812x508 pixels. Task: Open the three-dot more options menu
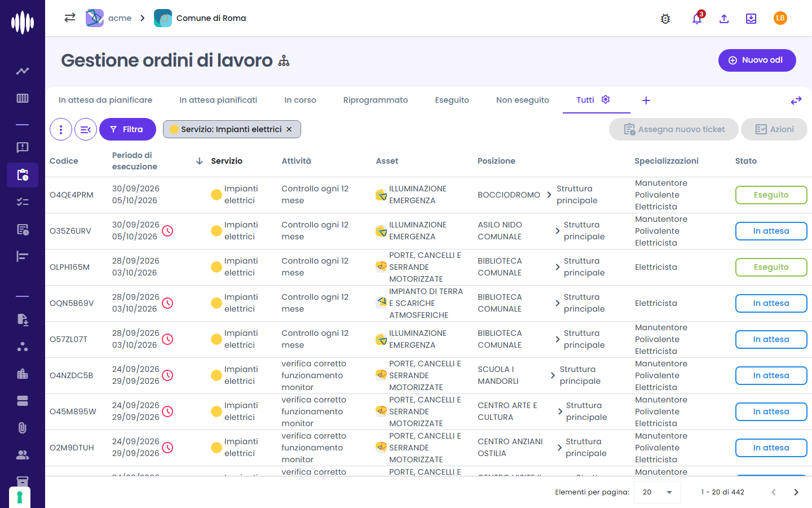[61, 129]
